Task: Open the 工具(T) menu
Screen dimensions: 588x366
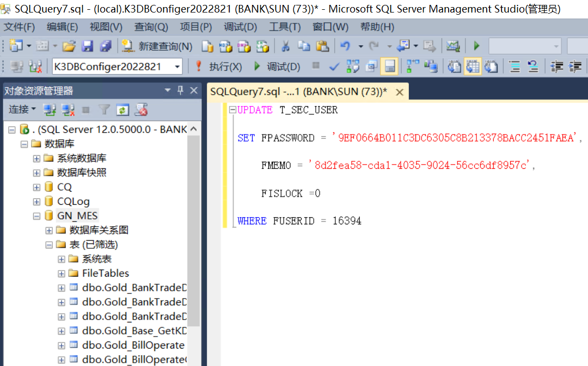Action: 285,27
